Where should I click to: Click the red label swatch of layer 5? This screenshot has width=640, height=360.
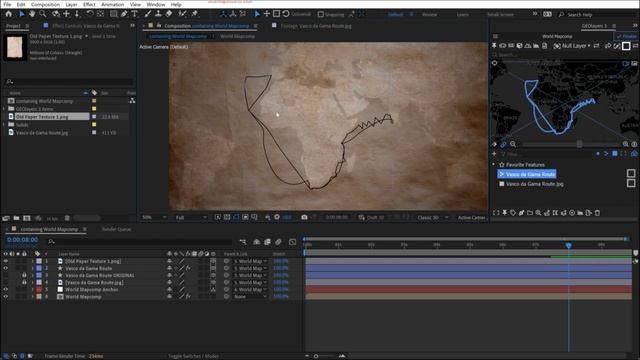point(39,289)
